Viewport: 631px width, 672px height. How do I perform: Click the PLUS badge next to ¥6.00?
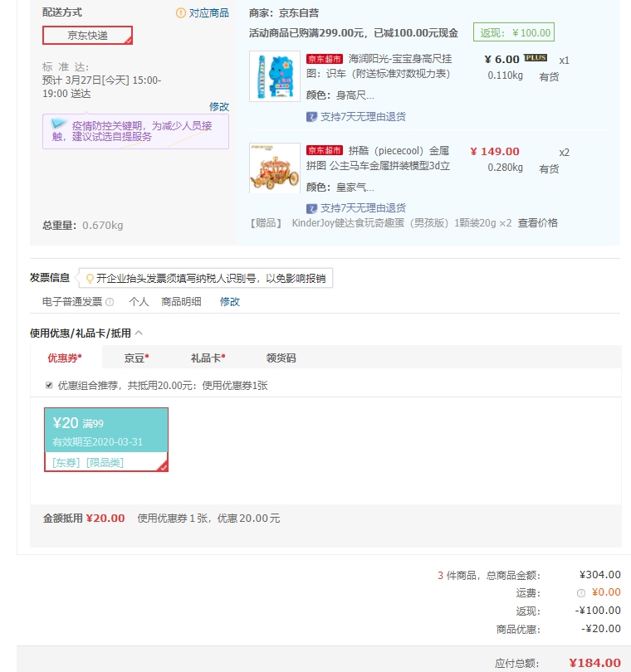pos(536,58)
